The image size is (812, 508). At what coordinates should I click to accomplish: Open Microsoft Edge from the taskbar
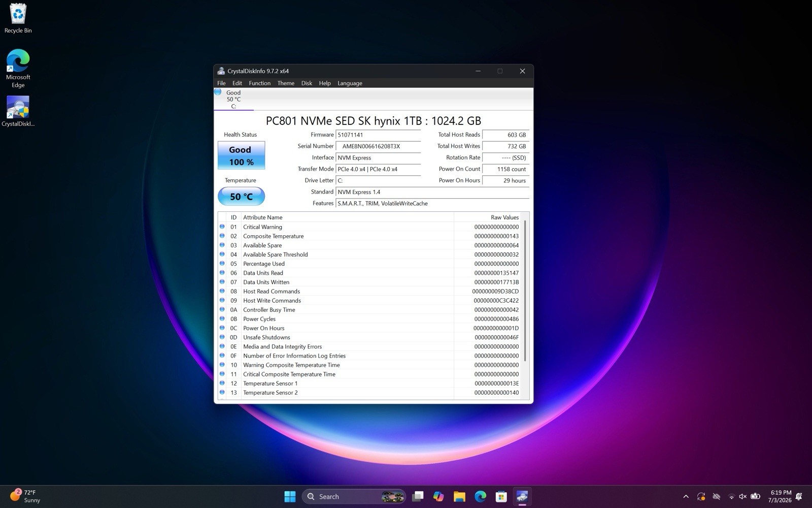point(480,496)
